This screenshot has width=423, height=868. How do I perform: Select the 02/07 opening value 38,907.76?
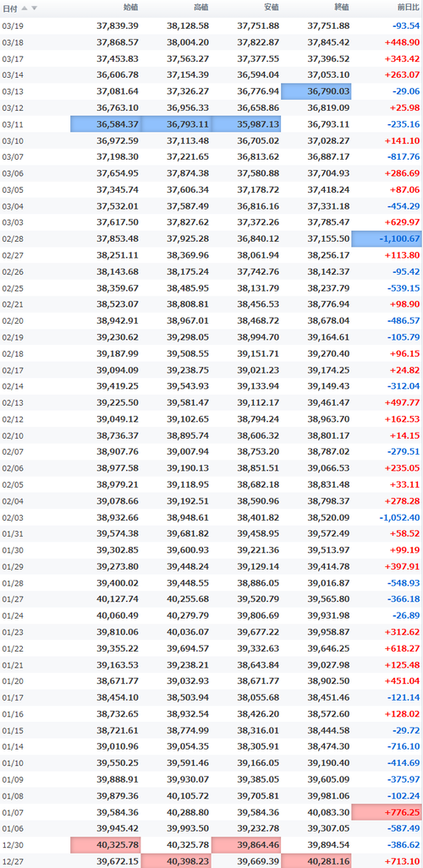118,452
